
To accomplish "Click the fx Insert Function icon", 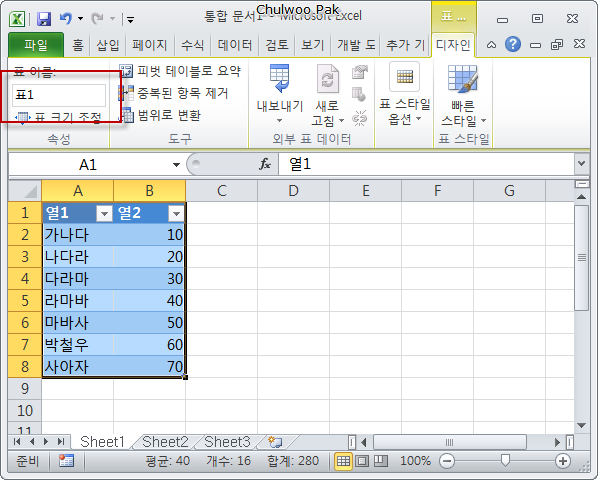I will pos(265,165).
